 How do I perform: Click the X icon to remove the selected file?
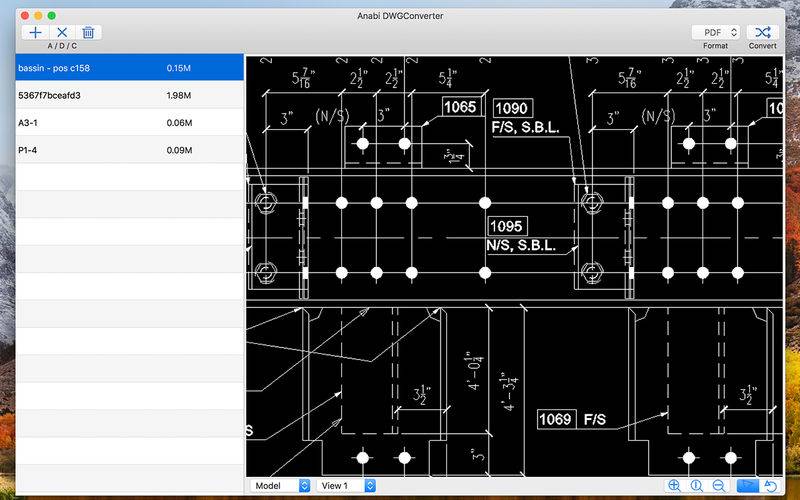click(x=62, y=33)
